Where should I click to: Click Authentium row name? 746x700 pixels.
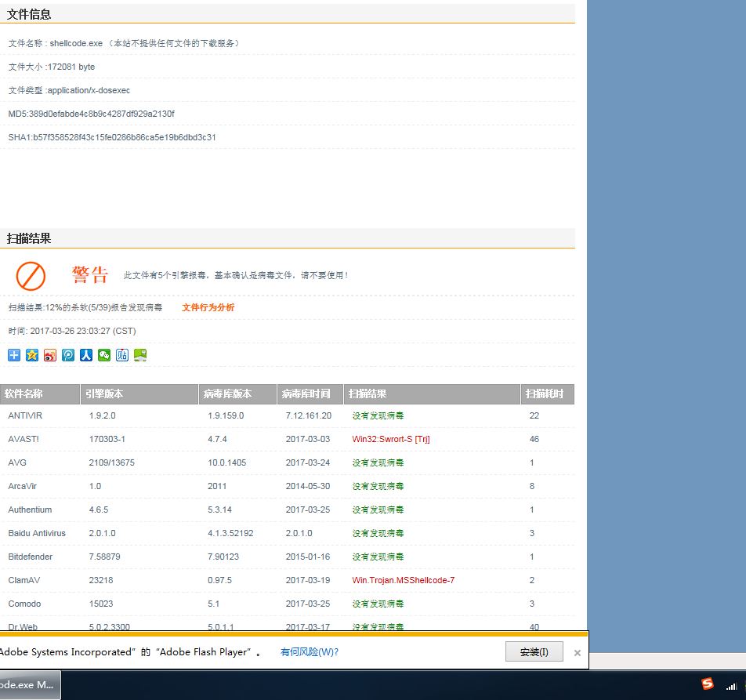coord(30,510)
